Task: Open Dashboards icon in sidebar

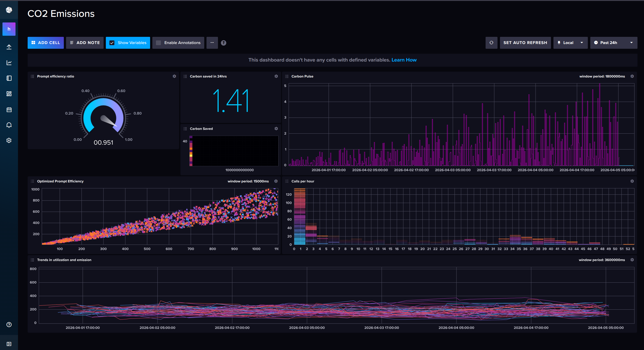Action: coord(9,94)
